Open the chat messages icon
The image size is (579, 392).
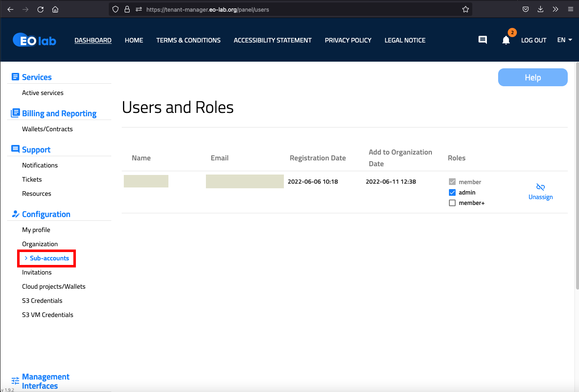[x=483, y=40]
